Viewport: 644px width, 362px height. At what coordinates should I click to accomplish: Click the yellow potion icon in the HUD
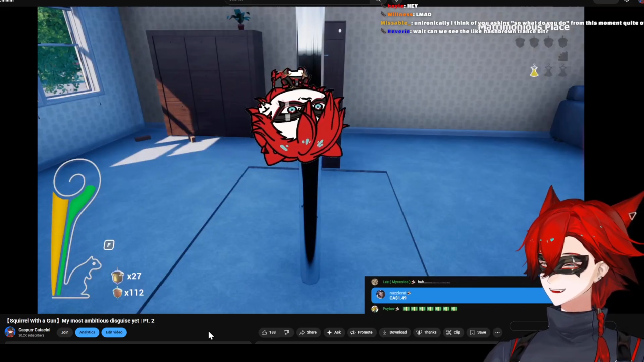coord(534,71)
